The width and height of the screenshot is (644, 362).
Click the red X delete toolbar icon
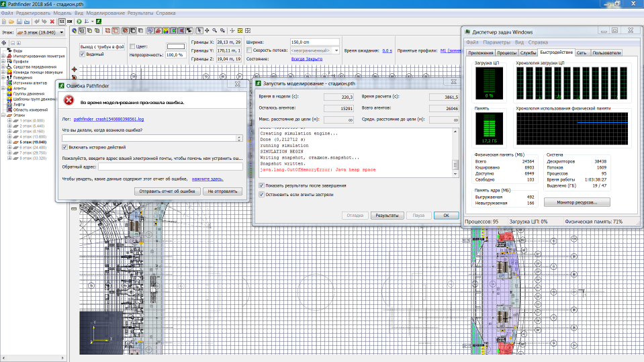[52, 21]
